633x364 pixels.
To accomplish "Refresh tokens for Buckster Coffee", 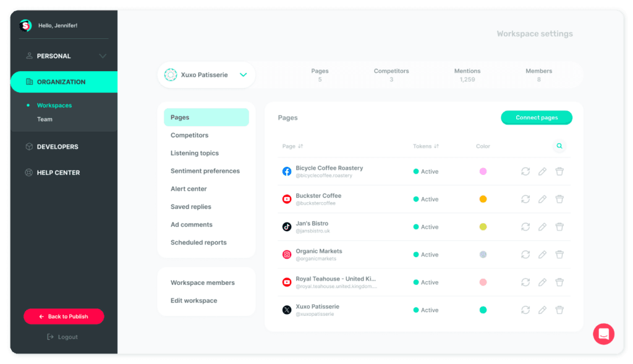I will pos(525,199).
